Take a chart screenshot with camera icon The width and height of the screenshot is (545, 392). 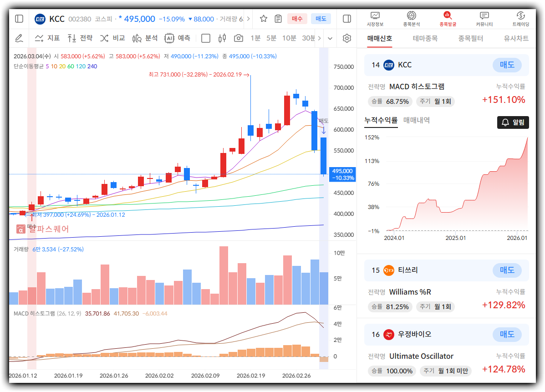[x=238, y=38]
